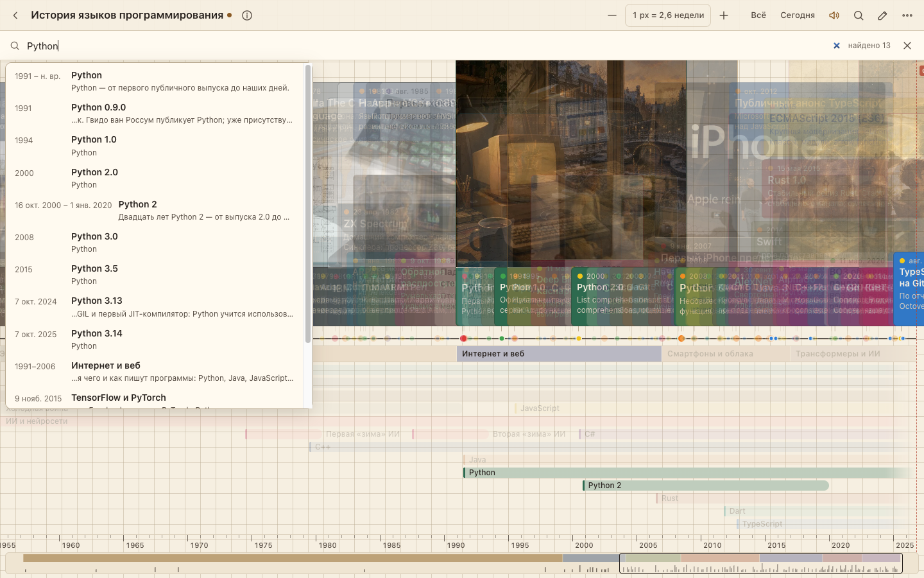
Task: Open the blue TypeScript event card
Action: 909,288
